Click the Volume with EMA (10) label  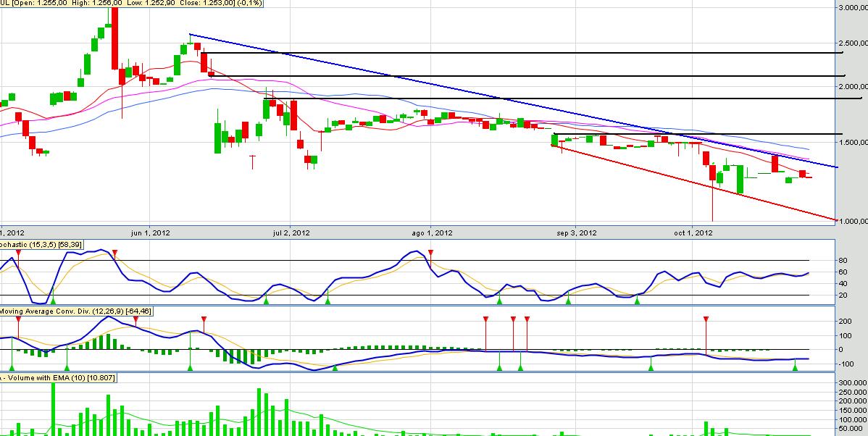click(58, 378)
